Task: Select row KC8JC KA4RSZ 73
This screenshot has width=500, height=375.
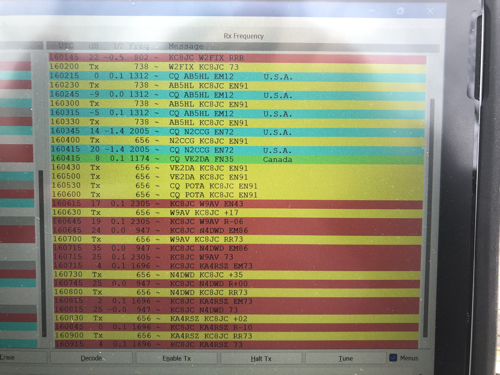Action: (237, 344)
